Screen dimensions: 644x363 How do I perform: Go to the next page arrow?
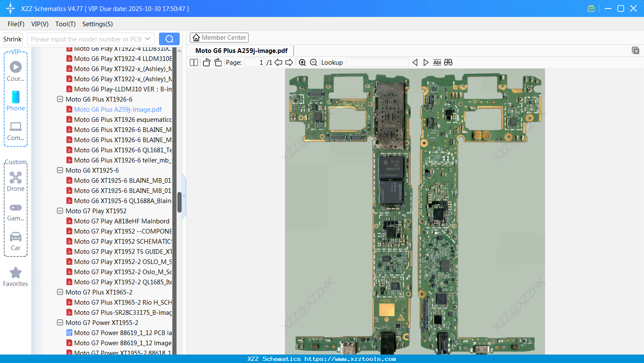coord(289,63)
